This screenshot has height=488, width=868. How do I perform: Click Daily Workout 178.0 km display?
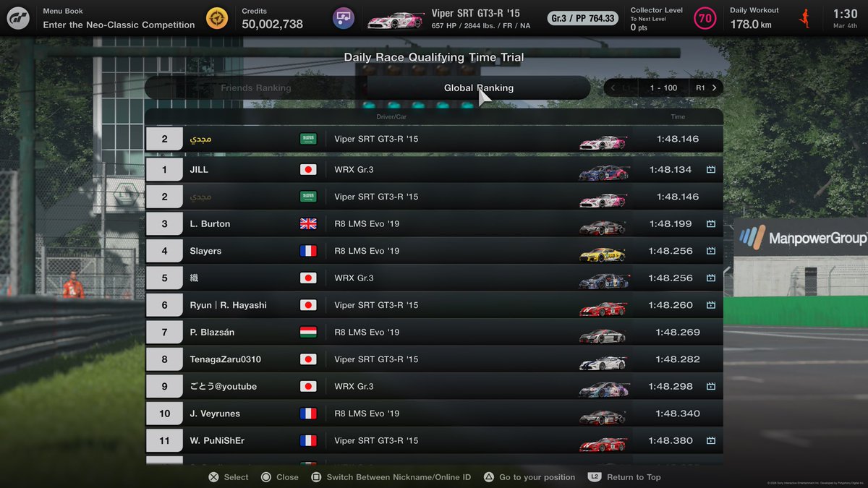click(754, 19)
